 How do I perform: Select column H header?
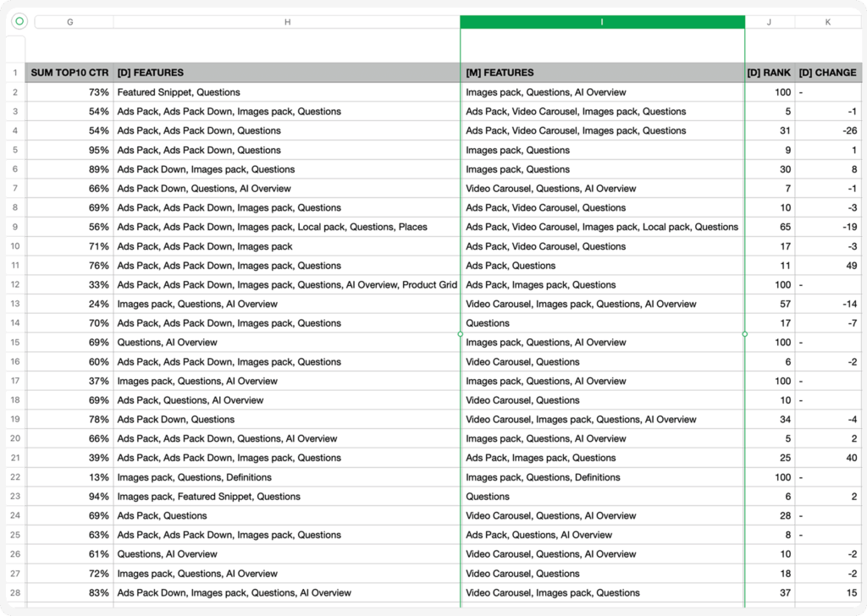(287, 22)
